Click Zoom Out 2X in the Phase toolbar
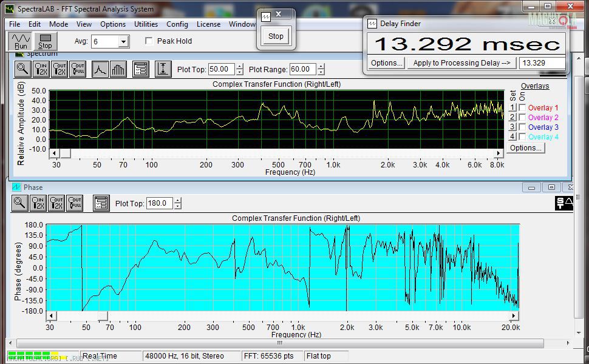The image size is (589, 364). (x=56, y=203)
